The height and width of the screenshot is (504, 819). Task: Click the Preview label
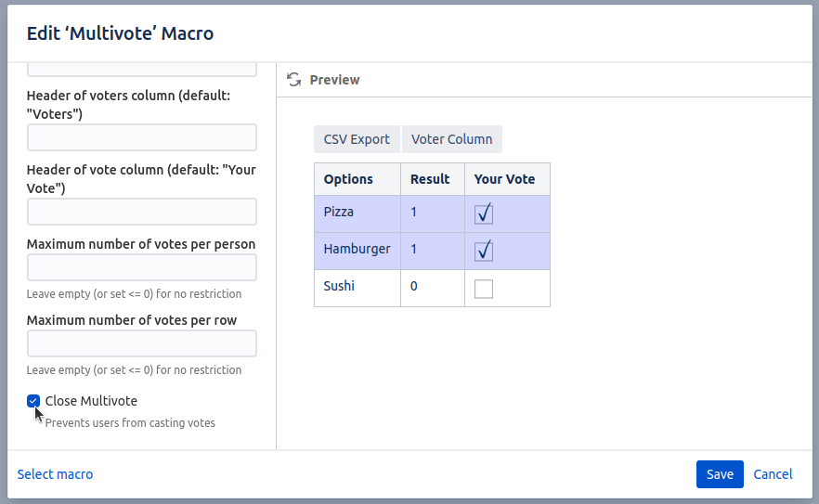pyautogui.click(x=334, y=80)
